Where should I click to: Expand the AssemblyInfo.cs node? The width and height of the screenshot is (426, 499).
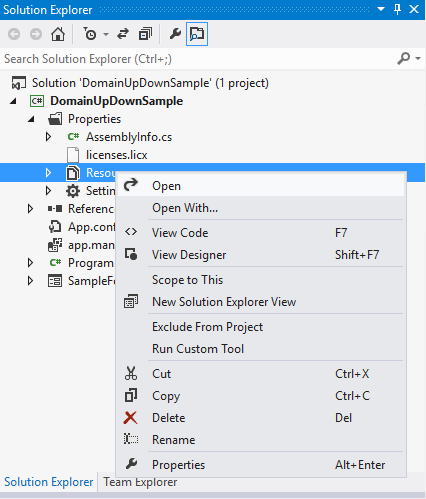[48, 137]
